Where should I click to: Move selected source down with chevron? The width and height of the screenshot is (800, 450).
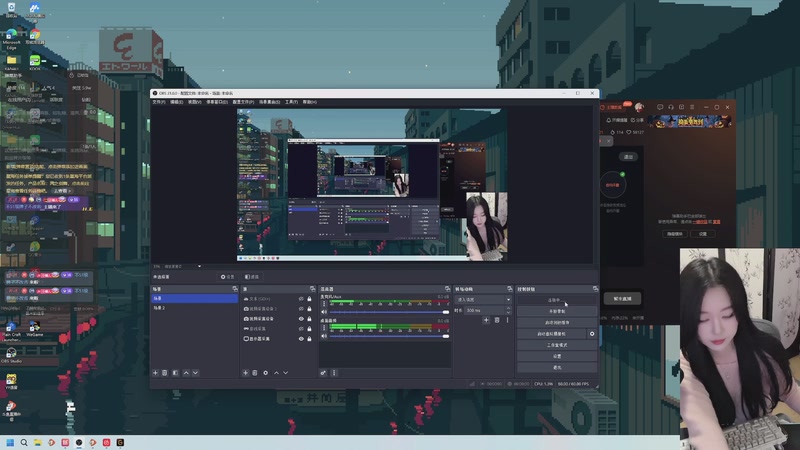[286, 373]
